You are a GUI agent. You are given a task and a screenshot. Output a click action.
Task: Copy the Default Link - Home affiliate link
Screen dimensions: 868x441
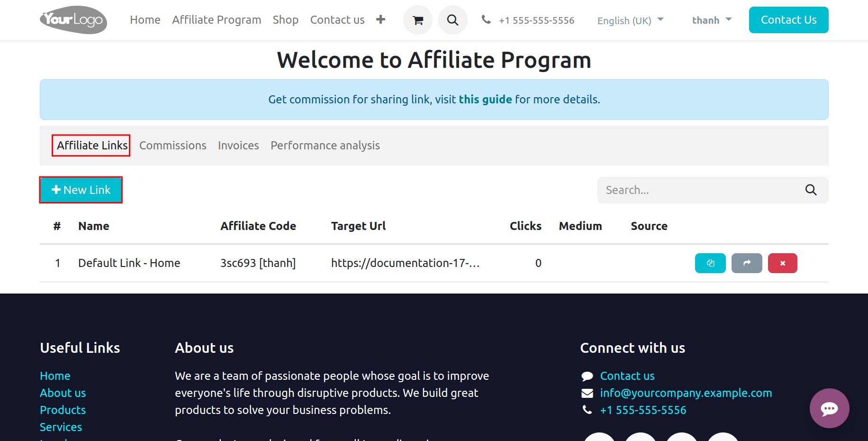(x=710, y=263)
